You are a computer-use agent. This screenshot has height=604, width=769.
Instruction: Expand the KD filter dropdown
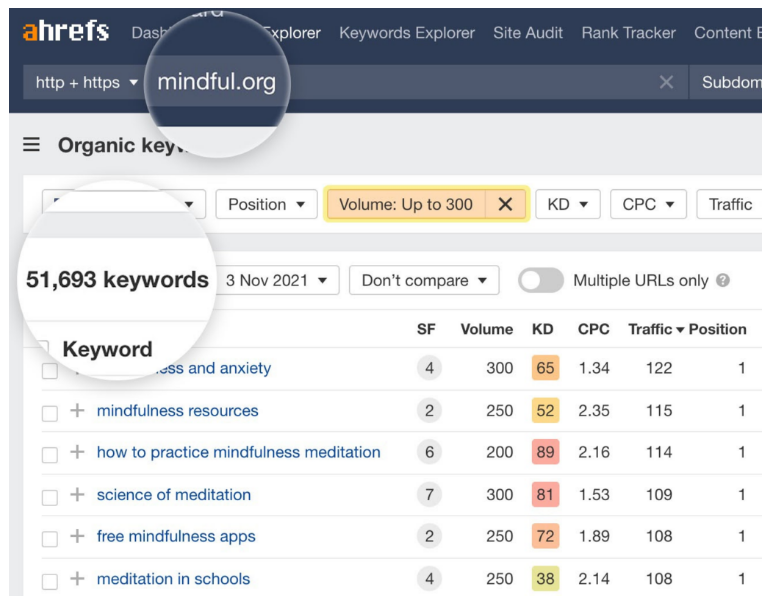[567, 204]
